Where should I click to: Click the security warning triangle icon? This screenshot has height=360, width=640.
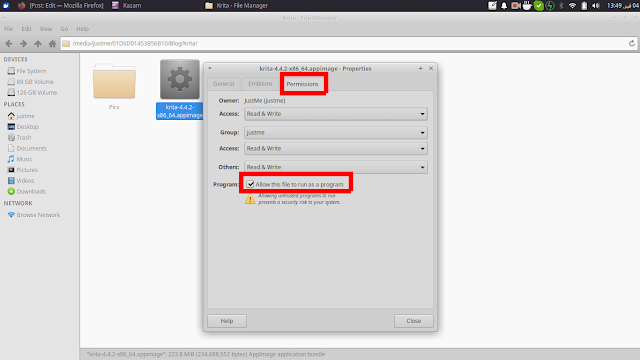(250, 199)
